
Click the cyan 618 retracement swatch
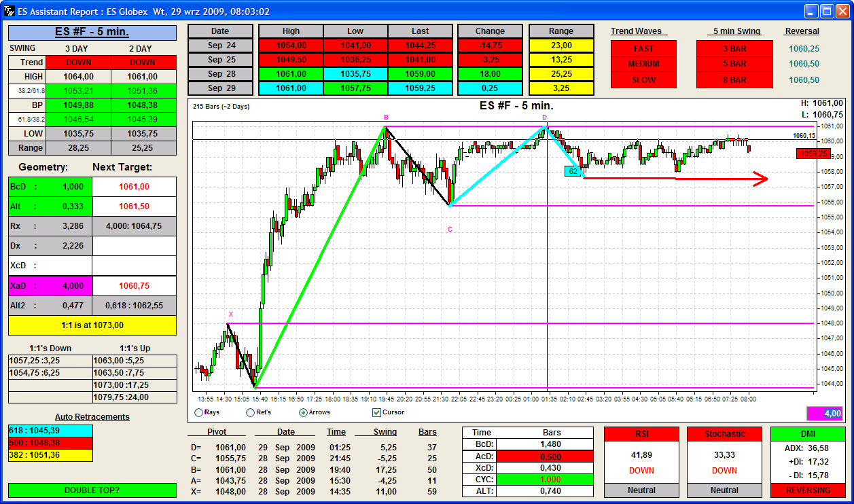point(50,431)
